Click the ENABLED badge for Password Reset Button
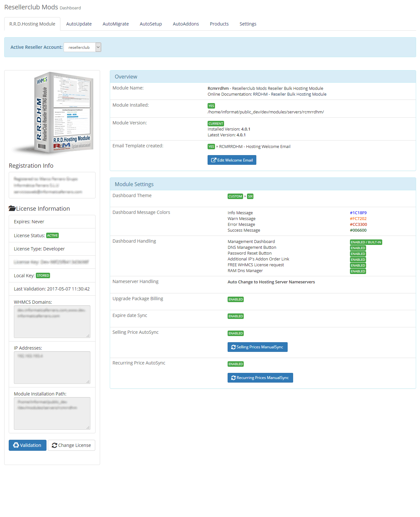This screenshot has width=420, height=517. coord(358,254)
